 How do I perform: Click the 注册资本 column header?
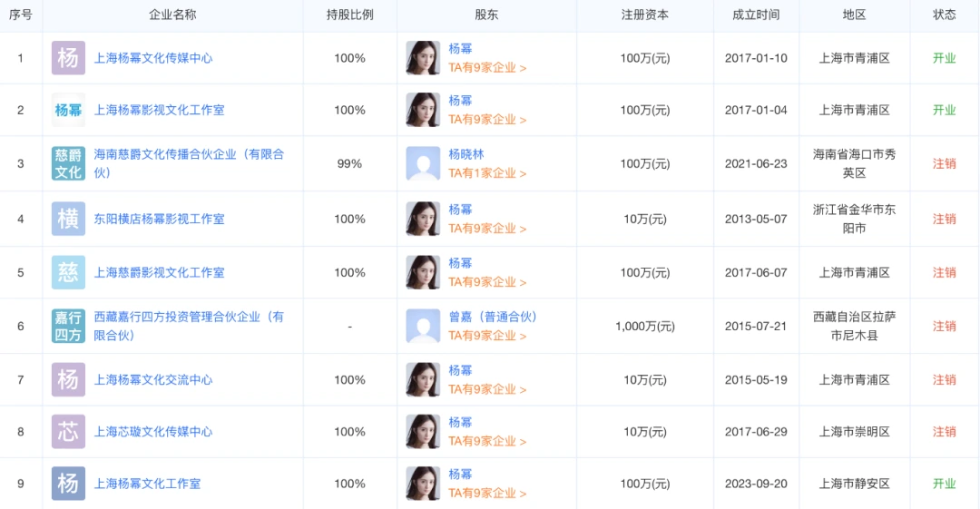(644, 15)
